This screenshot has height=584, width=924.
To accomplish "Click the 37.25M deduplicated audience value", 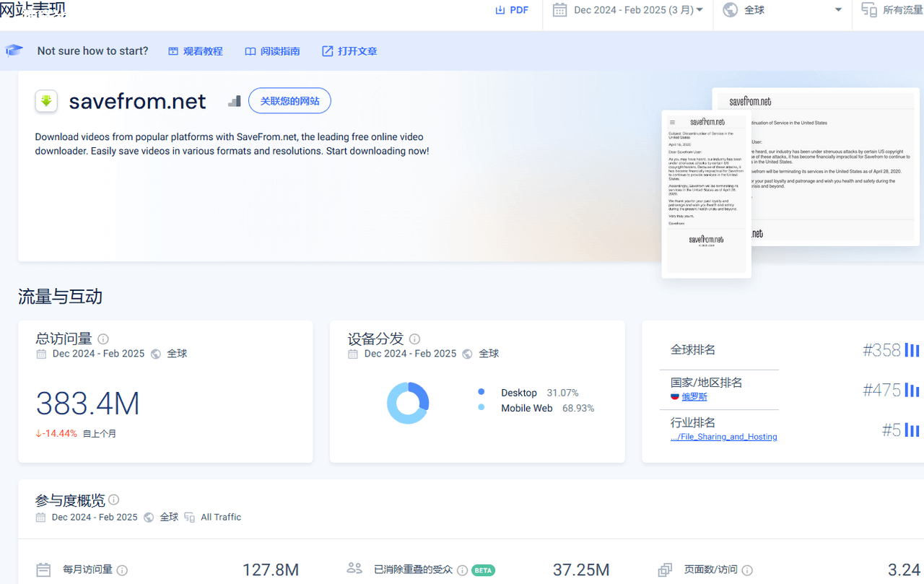I will coord(581,570).
